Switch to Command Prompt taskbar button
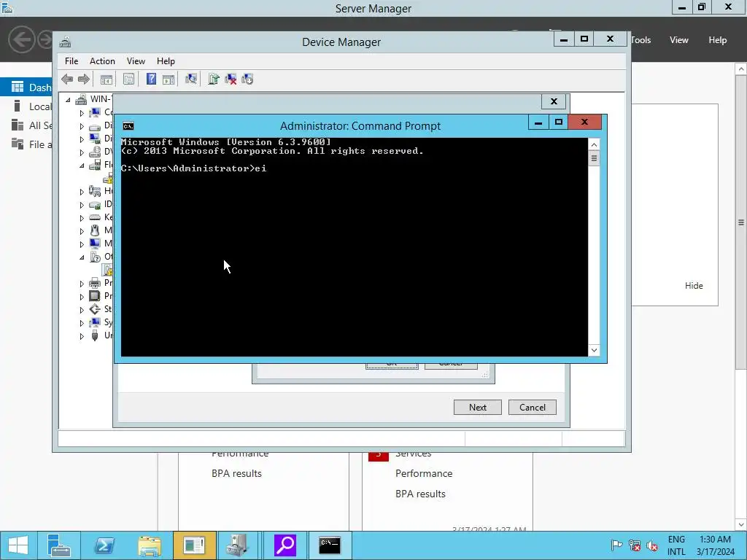Screen dimensions: 747x560 [x=330, y=545]
